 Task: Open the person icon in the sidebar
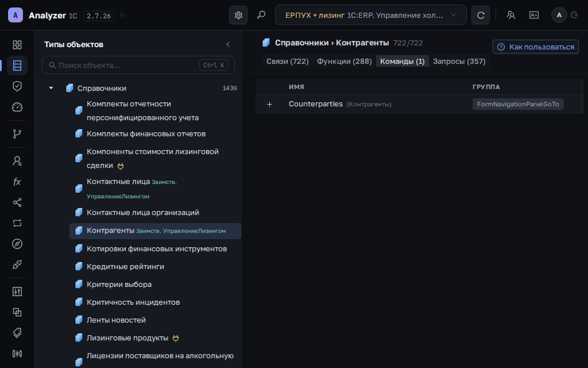point(17,161)
